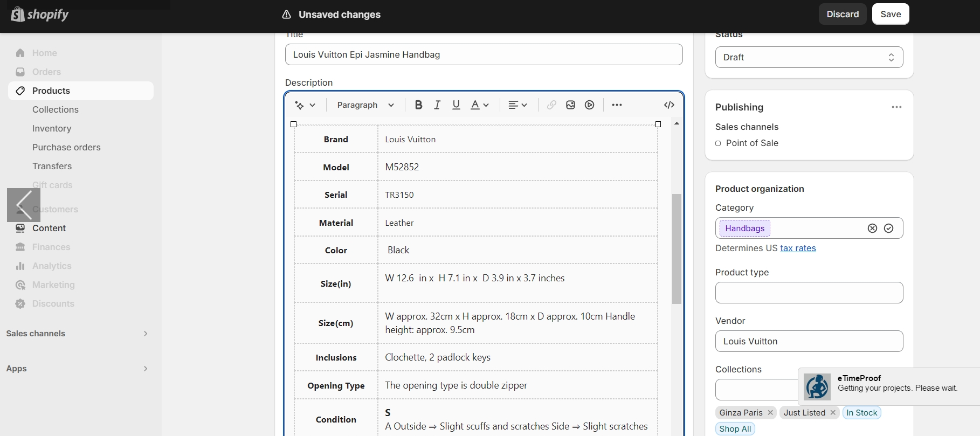
Task: Click the Louis Vuitton brand cell
Action: (517, 139)
